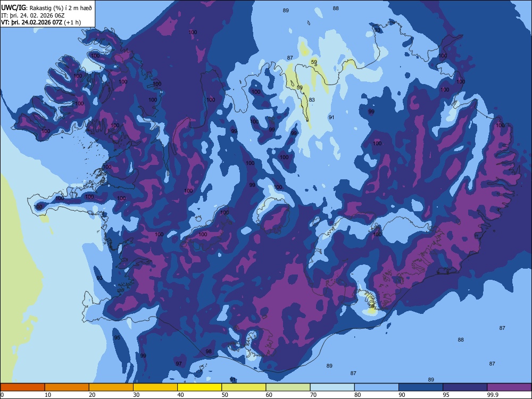Click the orange 10–20 legend swatch
The image size is (532, 399).
point(67,387)
